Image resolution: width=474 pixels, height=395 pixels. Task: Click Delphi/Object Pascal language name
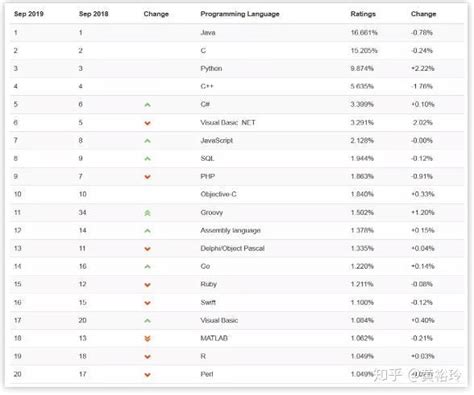[232, 248]
